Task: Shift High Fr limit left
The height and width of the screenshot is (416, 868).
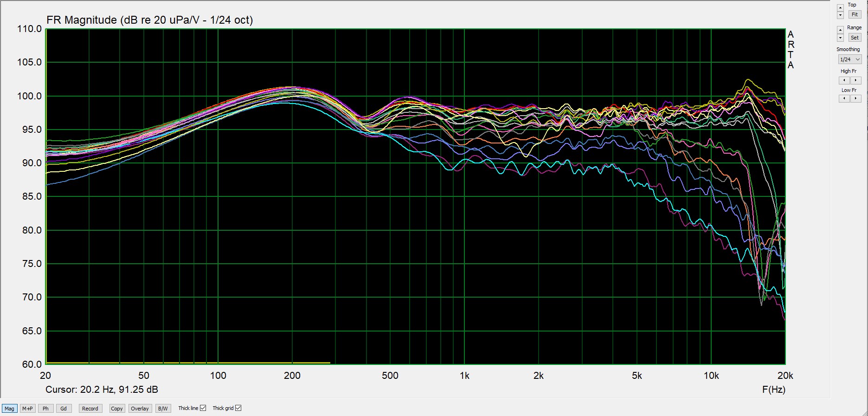Action: click(x=844, y=80)
